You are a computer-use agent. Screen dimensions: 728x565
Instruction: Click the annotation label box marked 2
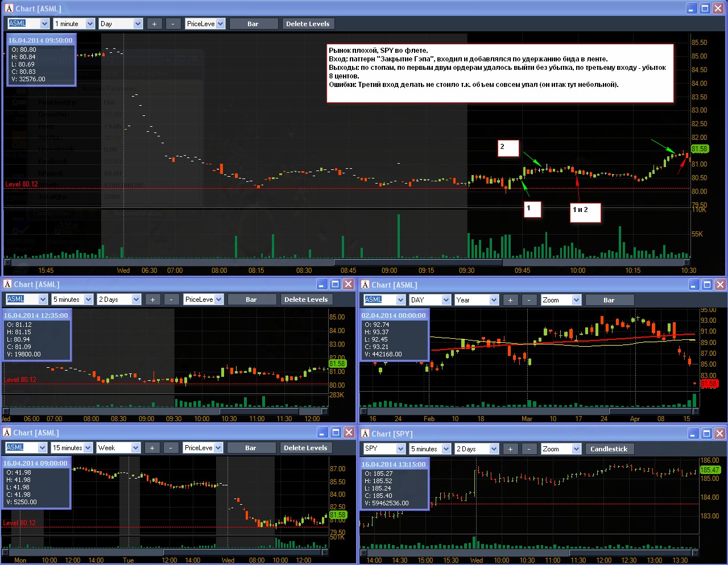(x=508, y=148)
